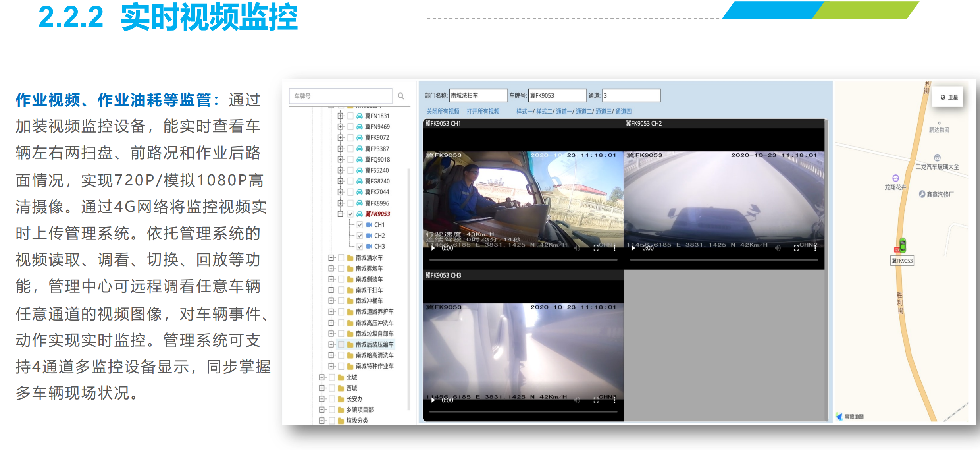
Task: Click car icon next to 冀FK7044
Action: [x=359, y=192]
